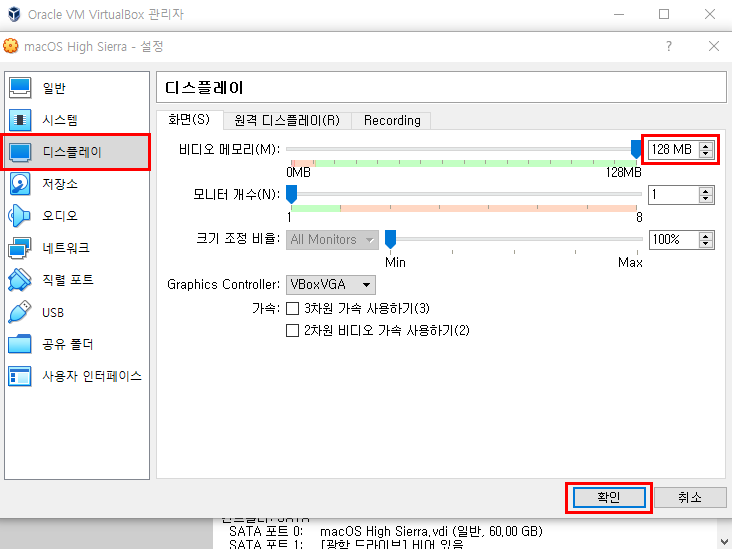This screenshot has width=732, height=549.
Task: Switch to the 화면(S) tab
Action: pyautogui.click(x=189, y=120)
